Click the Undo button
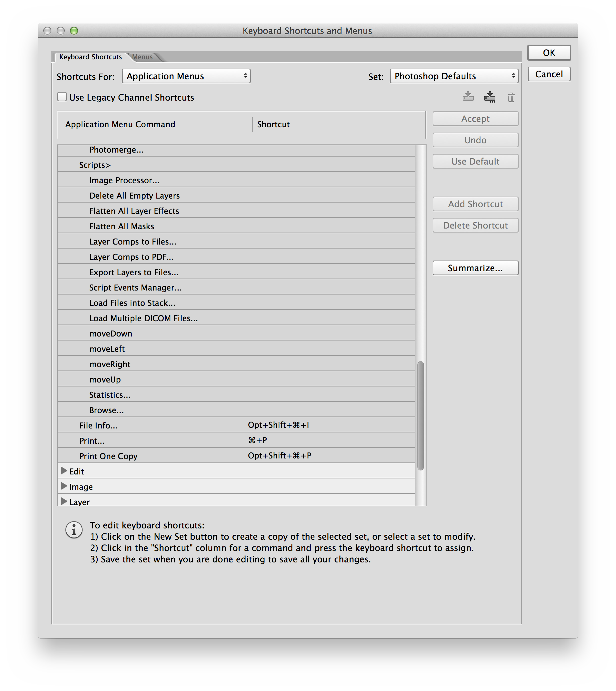616x691 pixels. pyautogui.click(x=475, y=140)
